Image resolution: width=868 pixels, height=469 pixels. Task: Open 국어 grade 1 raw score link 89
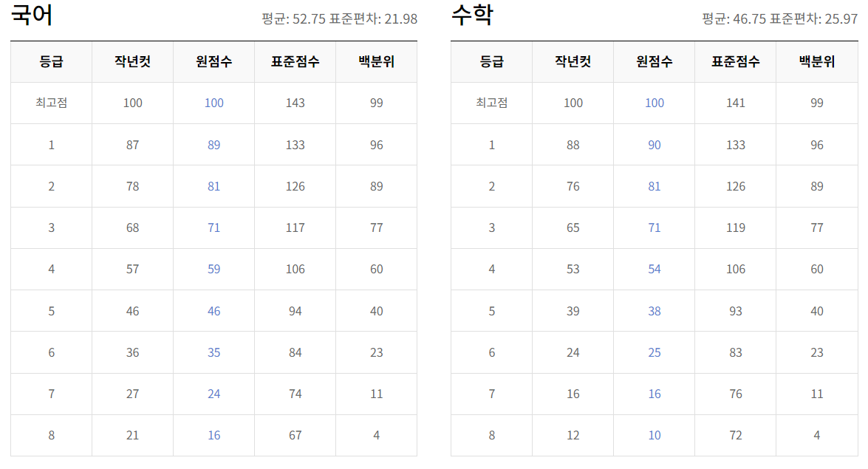(213, 145)
